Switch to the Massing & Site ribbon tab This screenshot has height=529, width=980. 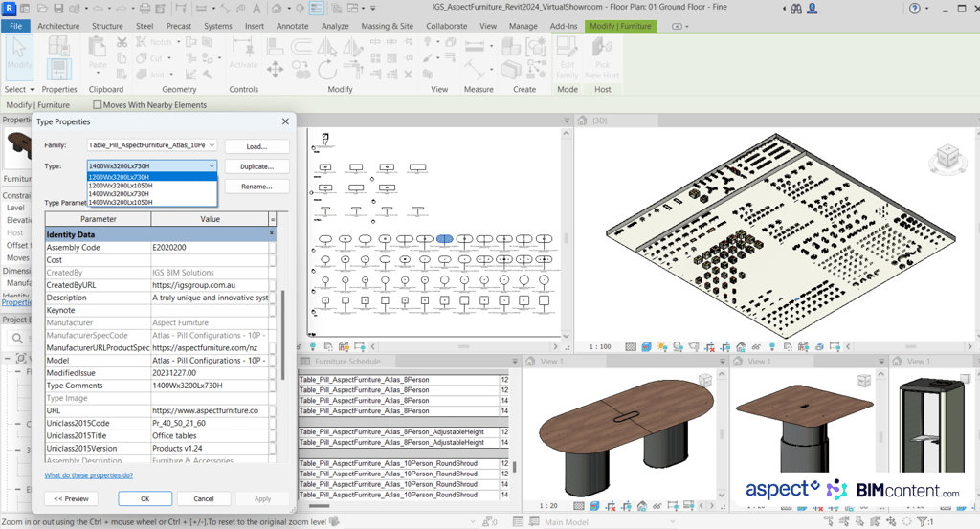point(387,26)
